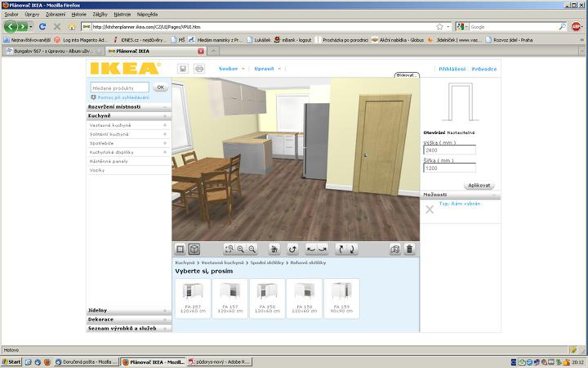Open the Soubor dropdown menu

click(x=229, y=69)
